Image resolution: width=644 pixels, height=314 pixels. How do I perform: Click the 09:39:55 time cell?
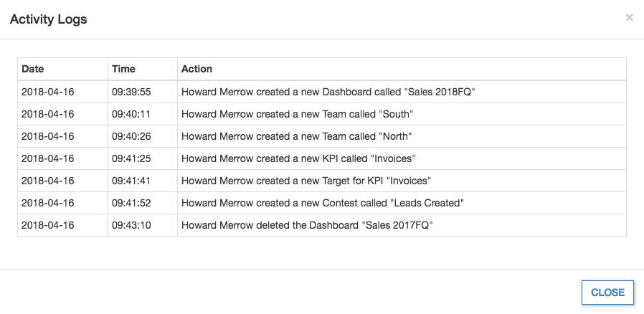pos(131,92)
